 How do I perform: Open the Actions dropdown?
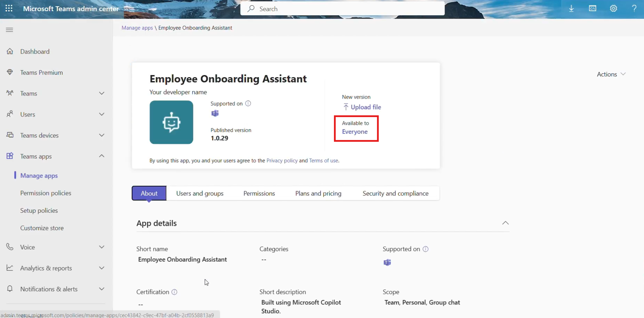click(611, 74)
